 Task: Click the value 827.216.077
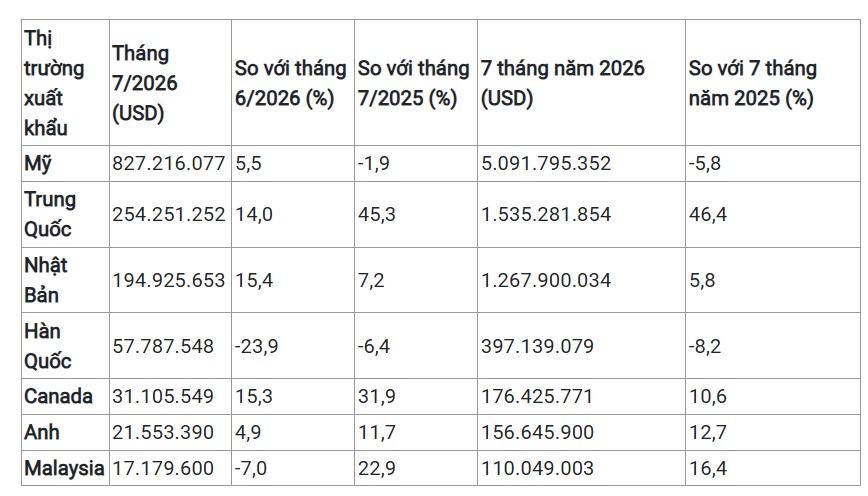pos(169,163)
